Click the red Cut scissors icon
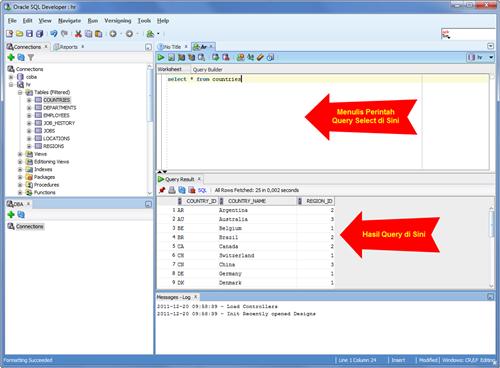 (78, 34)
